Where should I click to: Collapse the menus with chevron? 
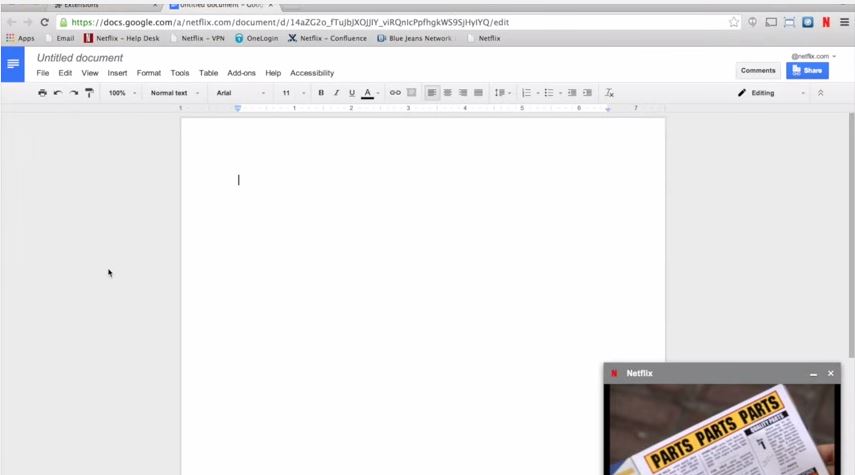tap(820, 93)
